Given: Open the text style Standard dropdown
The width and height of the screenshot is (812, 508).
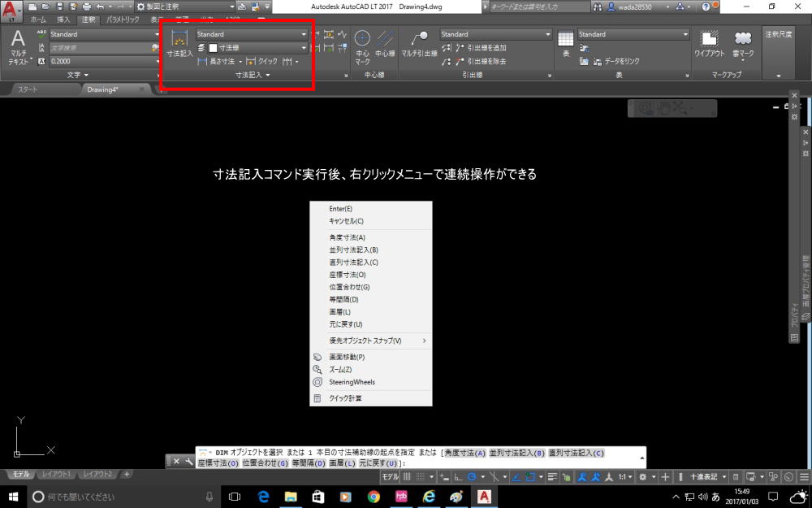Looking at the screenshot, I should 105,34.
